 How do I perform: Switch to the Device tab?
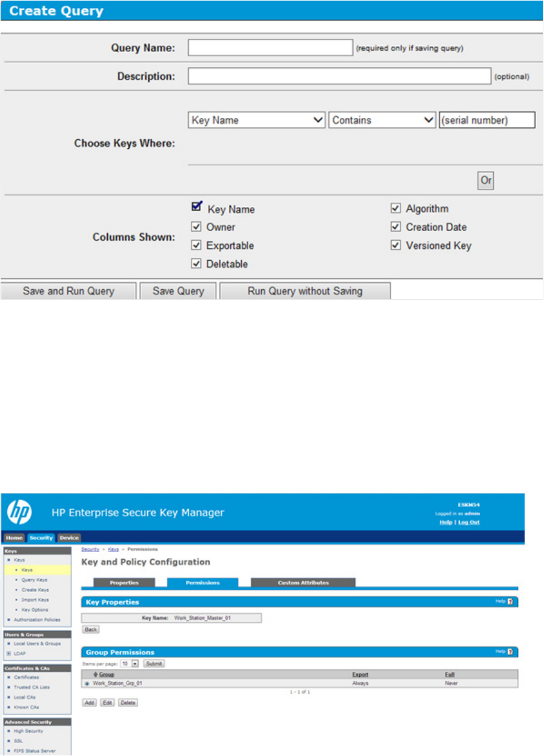coord(68,537)
